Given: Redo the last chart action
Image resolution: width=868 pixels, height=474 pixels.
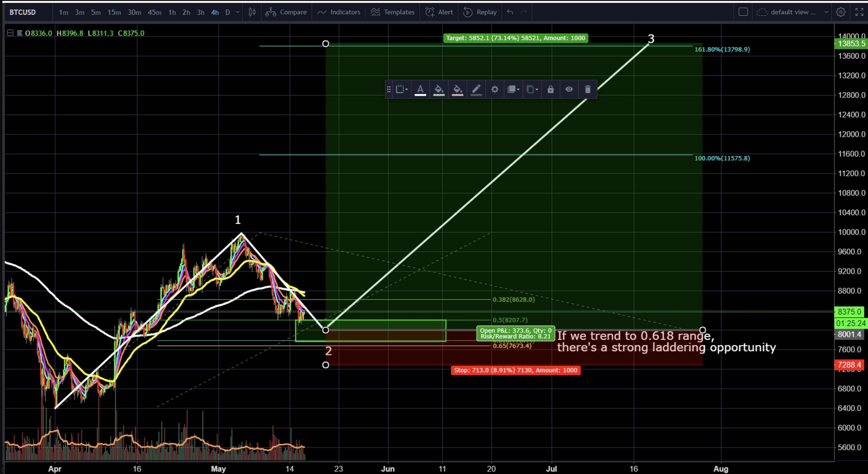Looking at the screenshot, I should click(x=524, y=12).
